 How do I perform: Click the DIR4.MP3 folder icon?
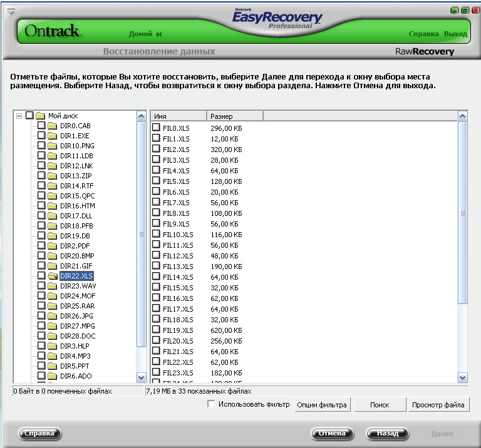pyautogui.click(x=53, y=356)
